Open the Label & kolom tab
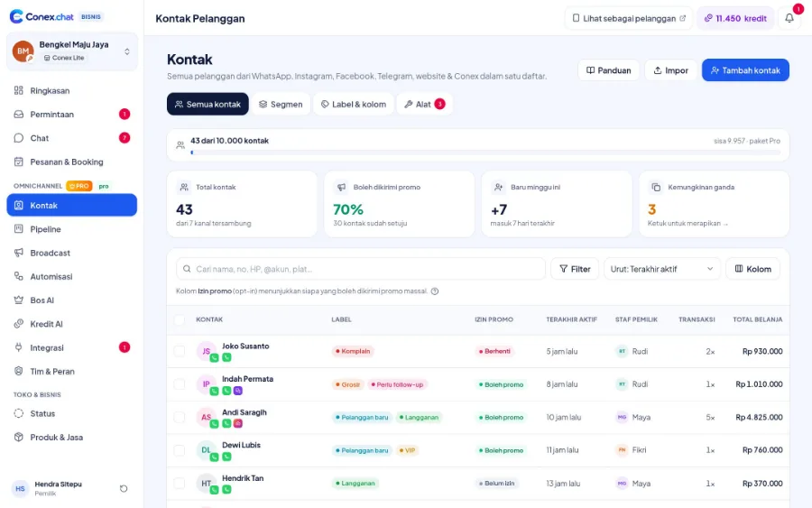The height and width of the screenshot is (508, 812). (x=354, y=104)
